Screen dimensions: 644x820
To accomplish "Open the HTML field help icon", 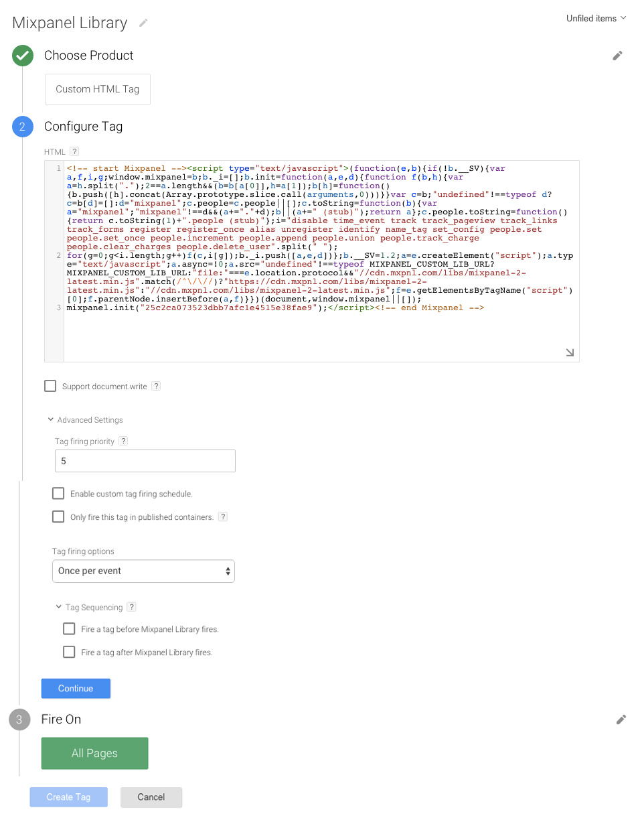I will pos(74,152).
